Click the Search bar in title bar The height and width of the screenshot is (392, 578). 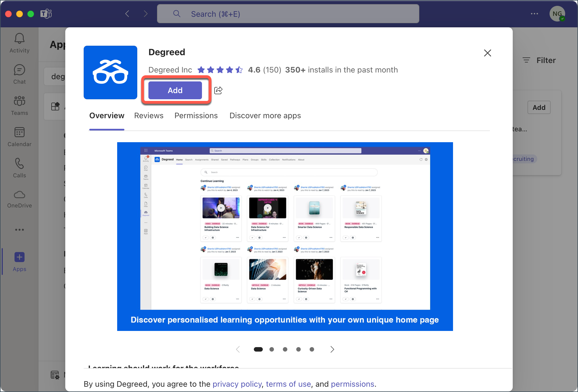coord(288,14)
